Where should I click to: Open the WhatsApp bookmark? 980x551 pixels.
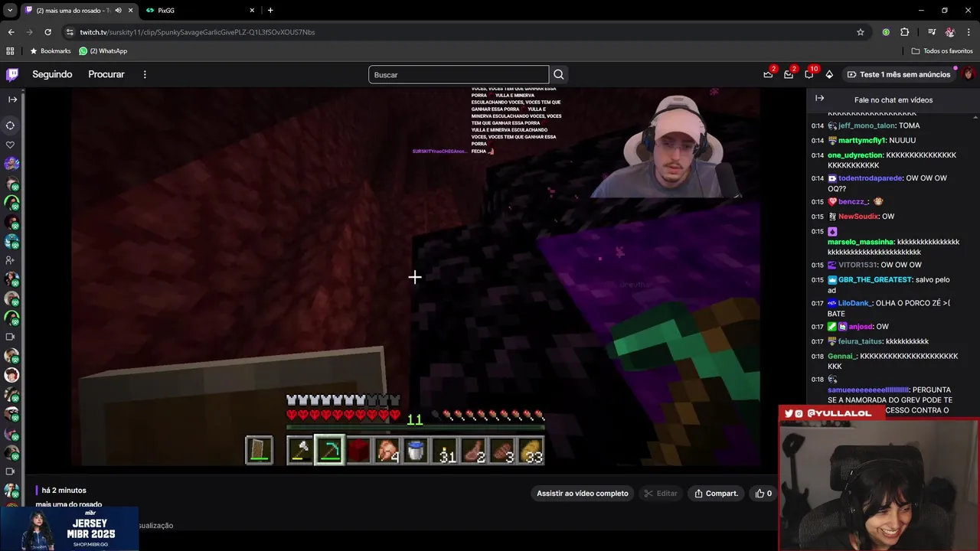point(103,51)
